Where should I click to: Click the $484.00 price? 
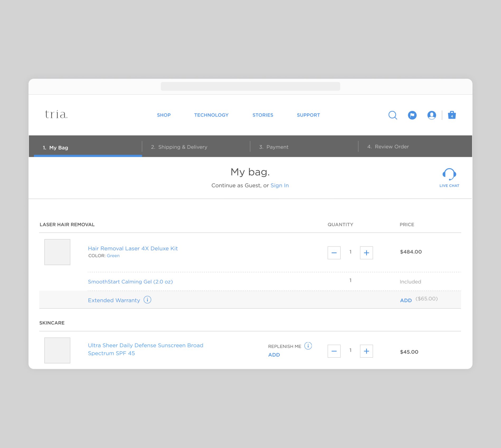click(x=411, y=252)
